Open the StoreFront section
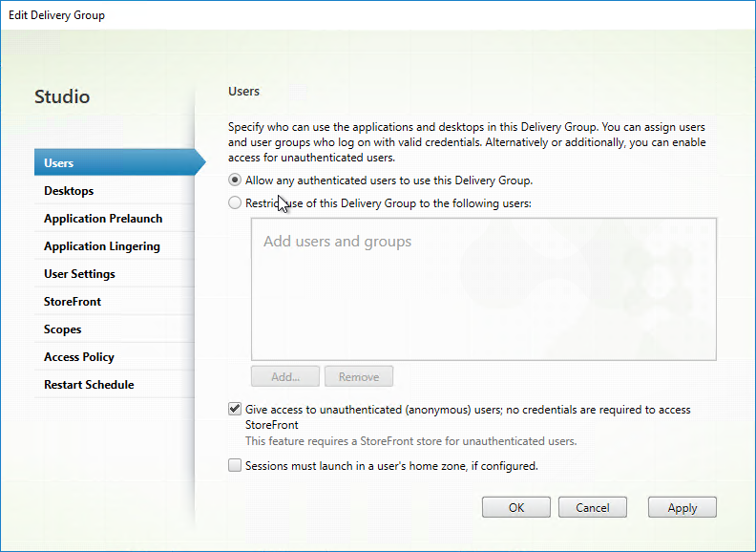The width and height of the screenshot is (756, 552). [115, 302]
